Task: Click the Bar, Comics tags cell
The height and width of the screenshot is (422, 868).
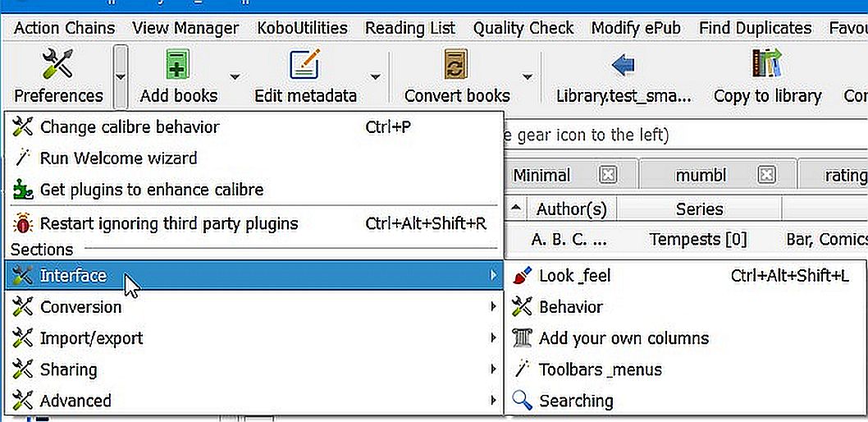Action: pyautogui.click(x=825, y=240)
